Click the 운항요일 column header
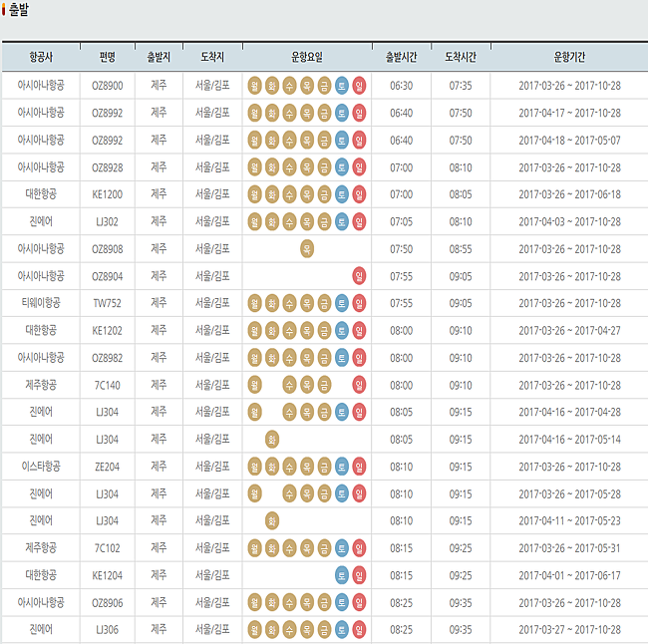Viewport: 648px width, 644px height. [307, 57]
